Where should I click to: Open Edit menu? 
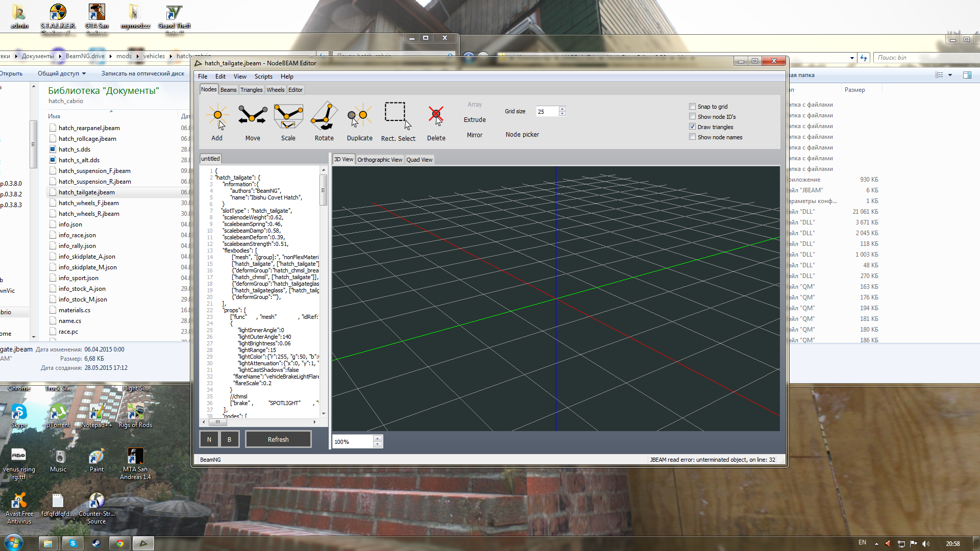click(x=220, y=77)
